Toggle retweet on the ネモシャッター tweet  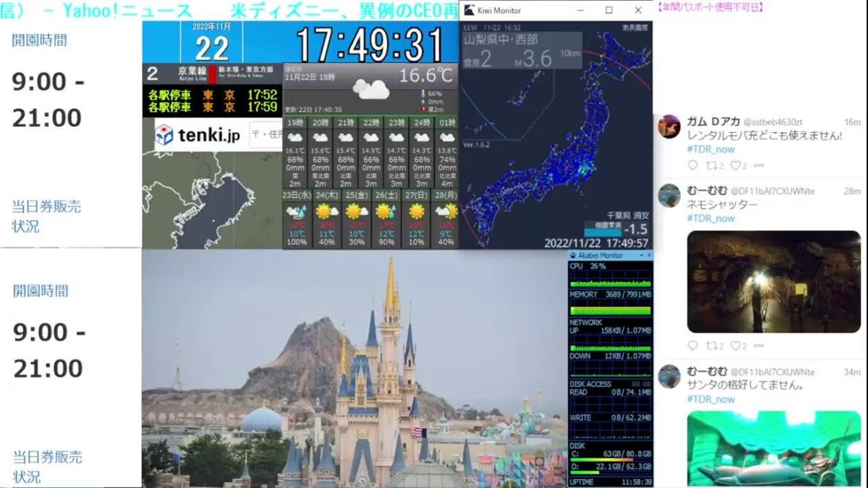(713, 345)
